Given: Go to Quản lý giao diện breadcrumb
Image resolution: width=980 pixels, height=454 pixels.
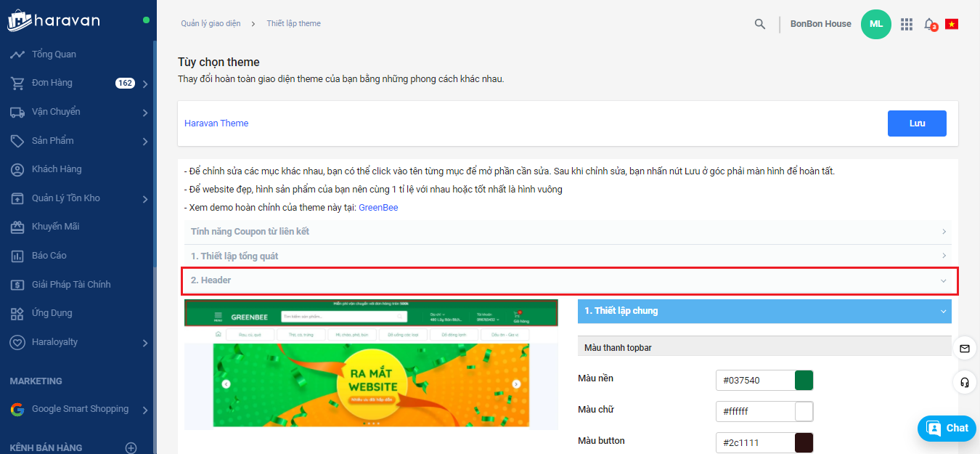Looking at the screenshot, I should [x=211, y=24].
